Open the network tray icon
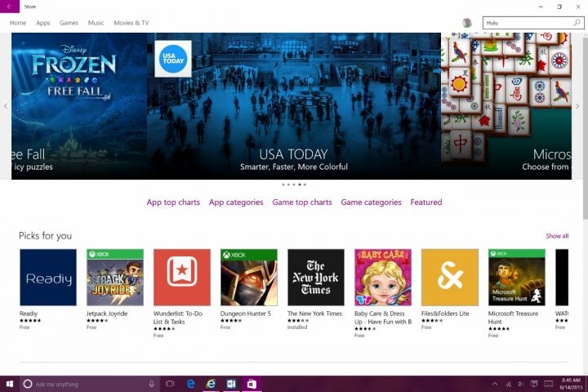 point(509,384)
